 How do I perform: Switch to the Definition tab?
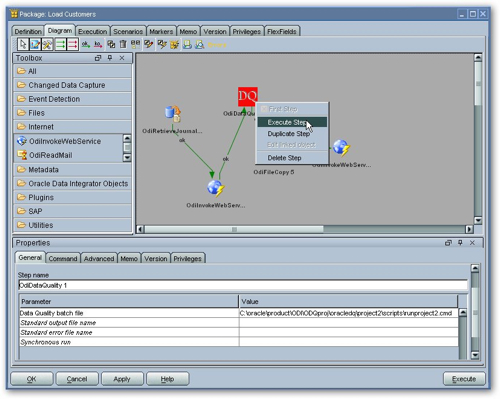point(28,31)
